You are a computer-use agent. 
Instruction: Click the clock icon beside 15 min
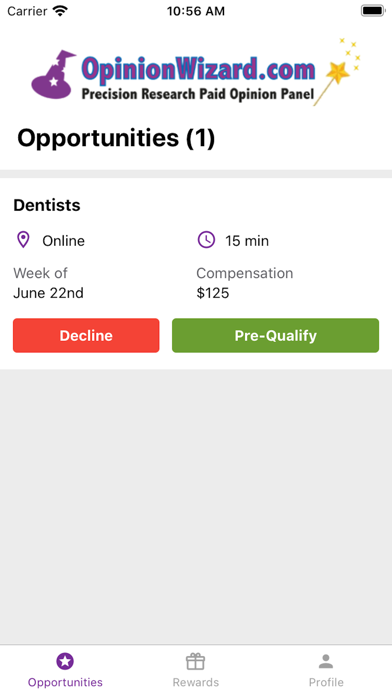point(206,240)
